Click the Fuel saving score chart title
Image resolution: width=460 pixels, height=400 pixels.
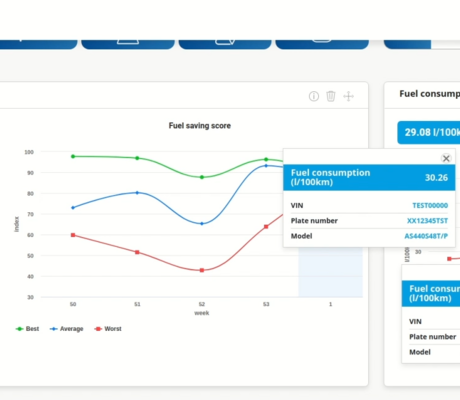[200, 126]
